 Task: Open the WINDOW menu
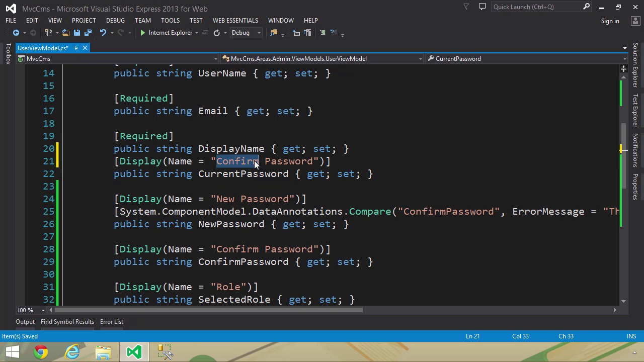pos(281,21)
